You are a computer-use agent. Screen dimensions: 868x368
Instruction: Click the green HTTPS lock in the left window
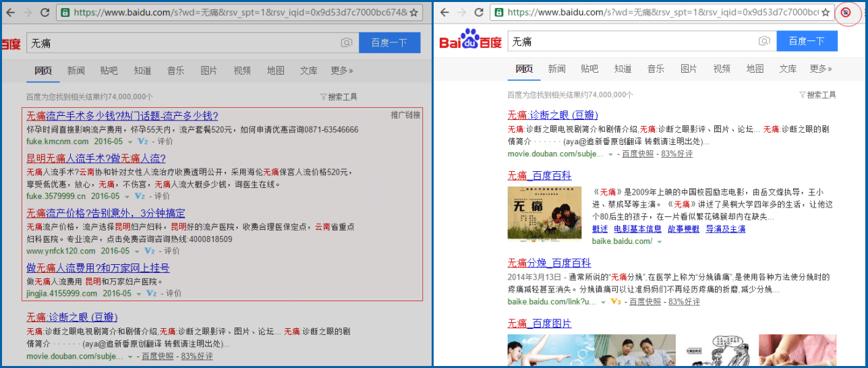coord(65,12)
